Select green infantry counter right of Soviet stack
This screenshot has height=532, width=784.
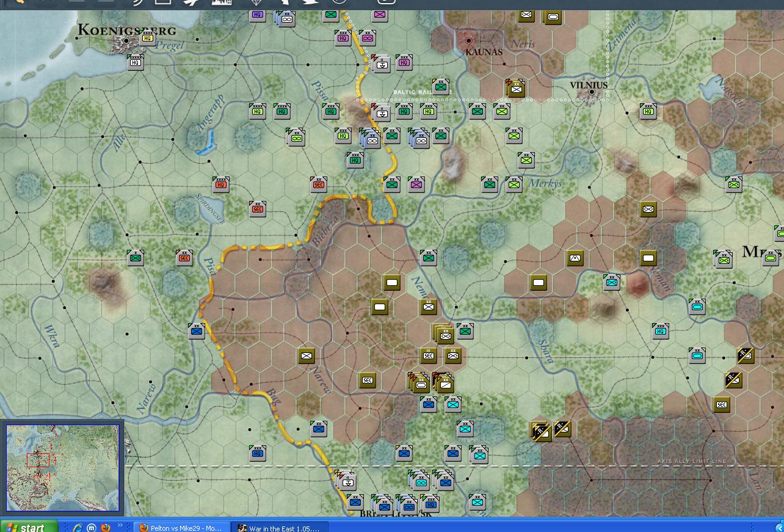click(x=465, y=331)
